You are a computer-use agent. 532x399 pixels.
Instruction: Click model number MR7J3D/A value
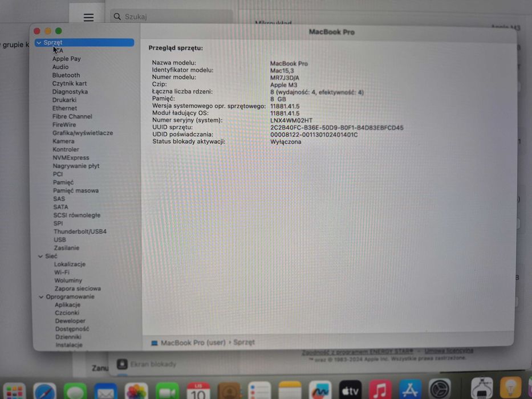(285, 78)
